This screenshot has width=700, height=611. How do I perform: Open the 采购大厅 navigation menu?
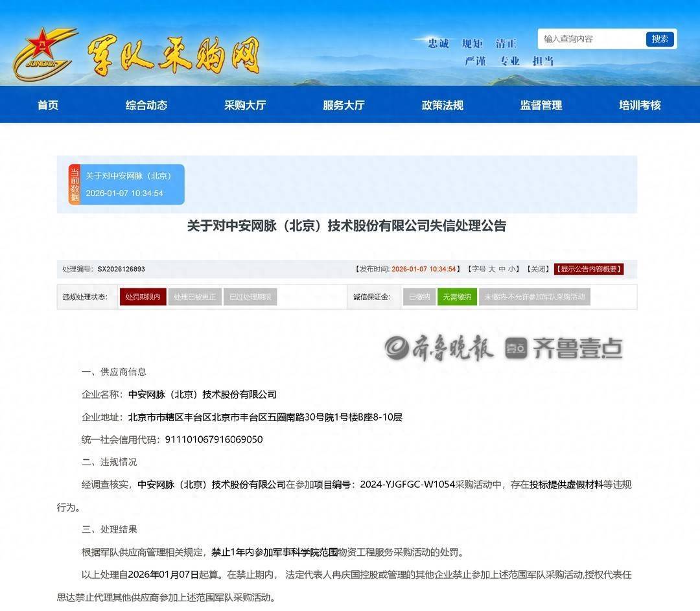[x=245, y=105]
